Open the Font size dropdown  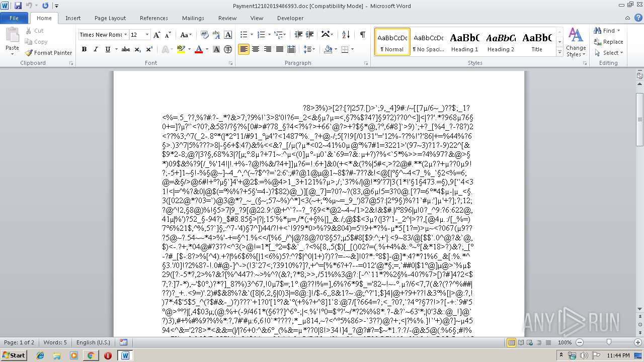(x=147, y=35)
